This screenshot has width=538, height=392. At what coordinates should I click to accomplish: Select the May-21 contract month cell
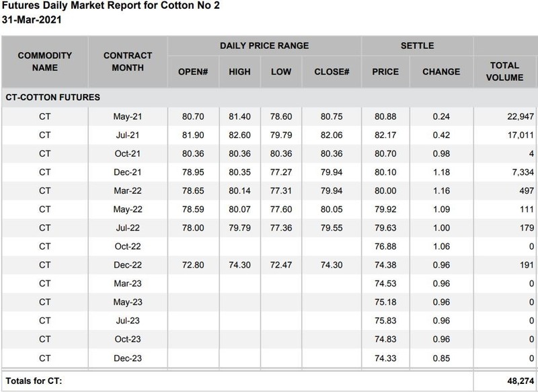(128, 116)
